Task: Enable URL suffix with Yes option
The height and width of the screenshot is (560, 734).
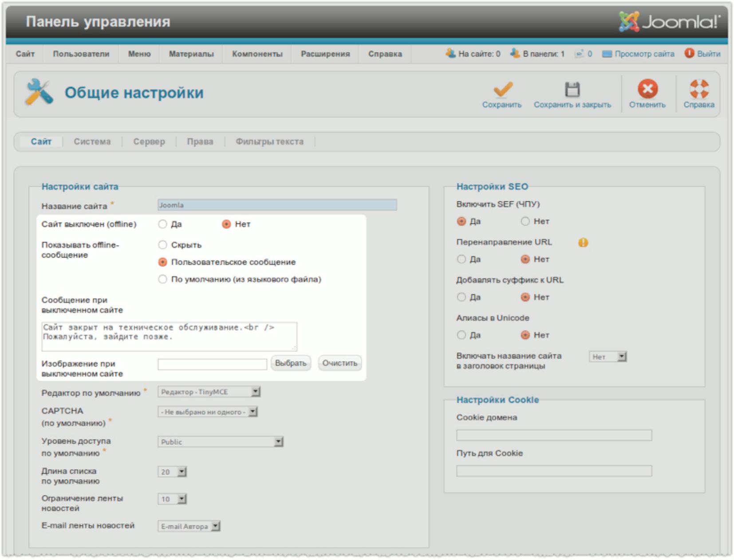Action: [x=462, y=297]
